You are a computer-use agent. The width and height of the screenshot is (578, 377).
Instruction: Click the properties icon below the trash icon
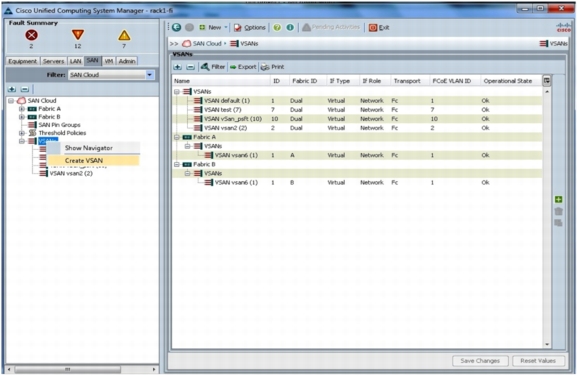coord(558,223)
